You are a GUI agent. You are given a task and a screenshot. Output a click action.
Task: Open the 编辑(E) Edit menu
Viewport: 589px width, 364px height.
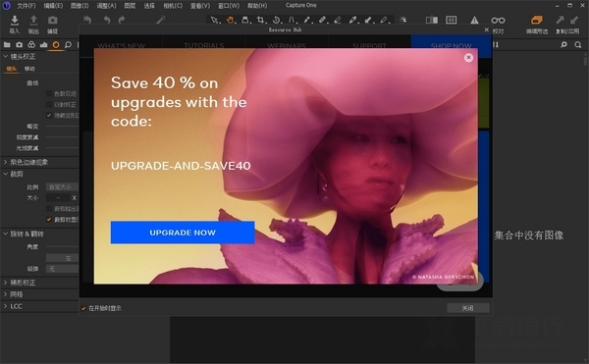(x=53, y=6)
